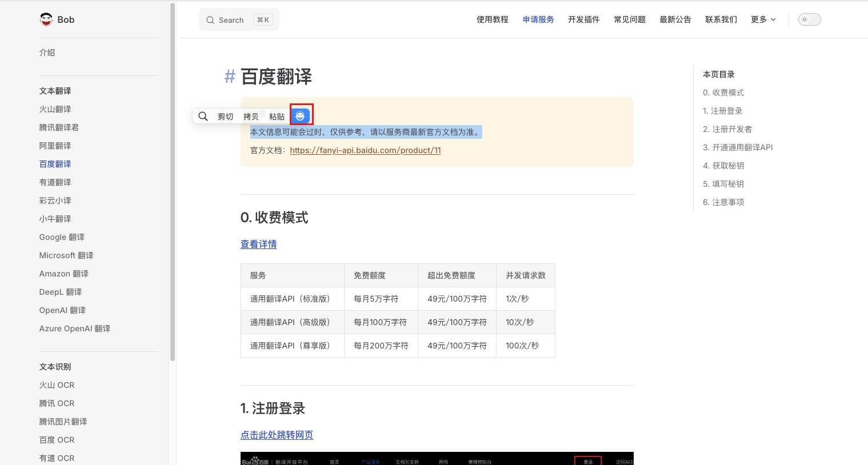868x465 pixels.
Task: Click table cell 每月200万字符
Action: coord(381,346)
